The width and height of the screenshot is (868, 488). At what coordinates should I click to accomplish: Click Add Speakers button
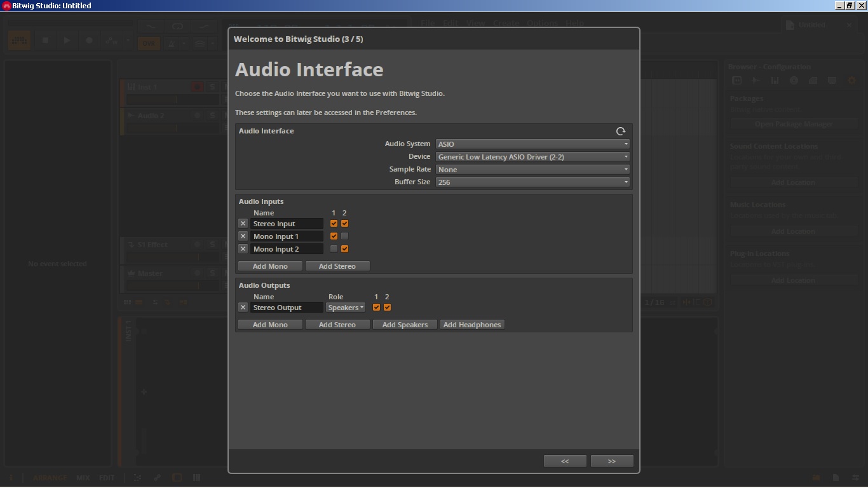click(x=405, y=325)
